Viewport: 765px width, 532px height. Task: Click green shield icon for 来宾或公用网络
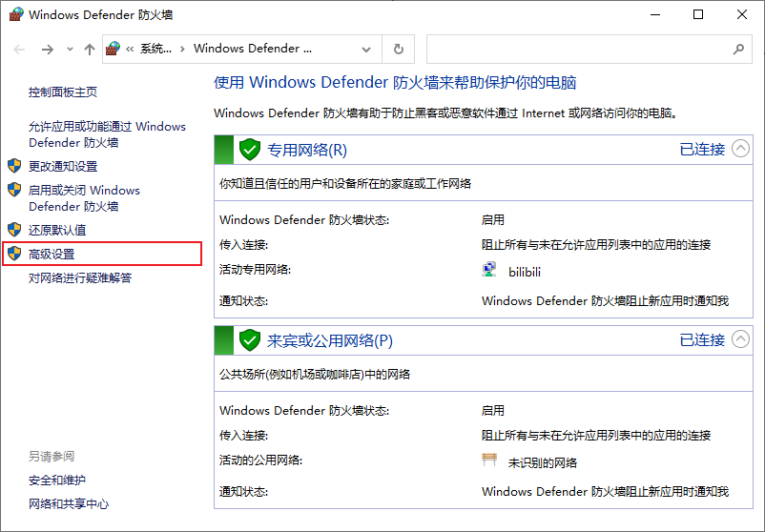point(250,340)
